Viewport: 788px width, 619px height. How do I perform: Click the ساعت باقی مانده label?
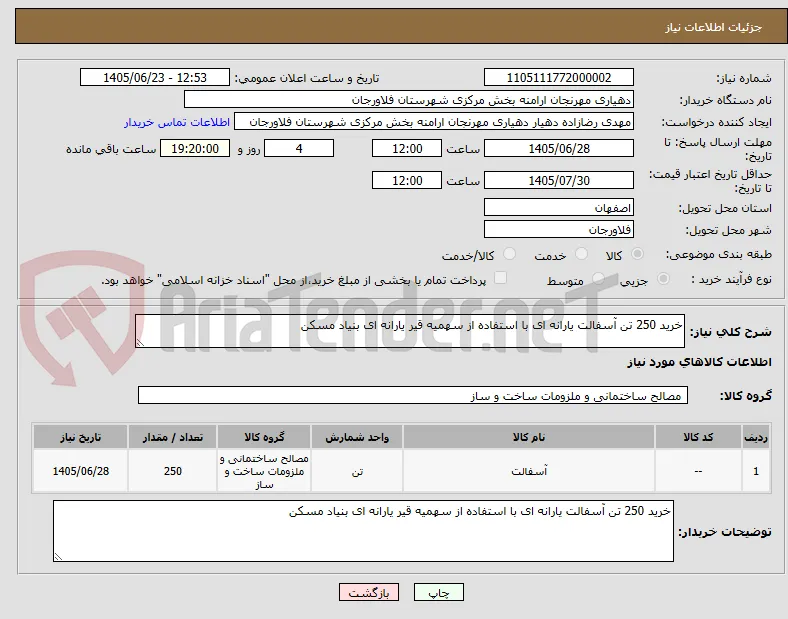pos(111,149)
